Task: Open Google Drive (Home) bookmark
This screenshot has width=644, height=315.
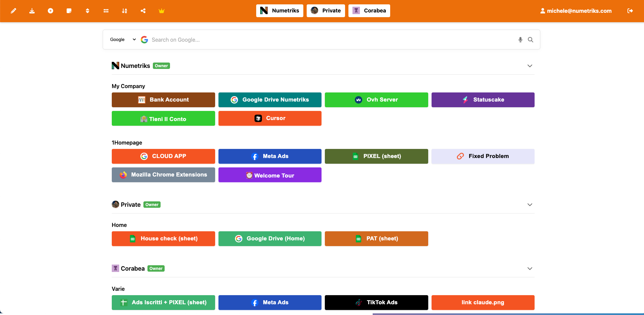Action: (270, 239)
